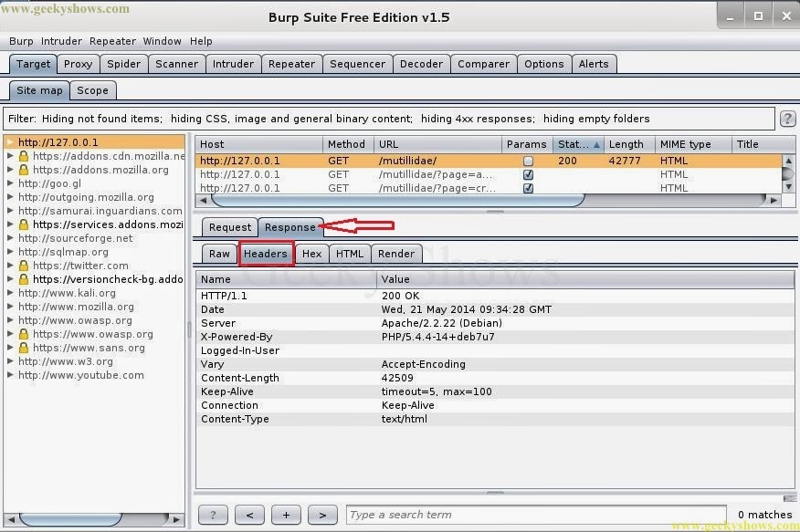
Task: Click the next match '>' button
Action: click(x=322, y=515)
